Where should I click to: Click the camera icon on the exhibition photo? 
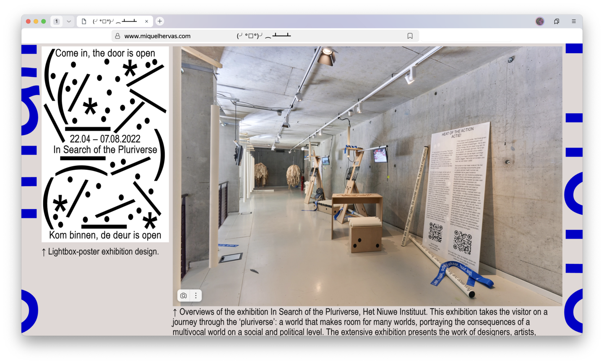[184, 296]
